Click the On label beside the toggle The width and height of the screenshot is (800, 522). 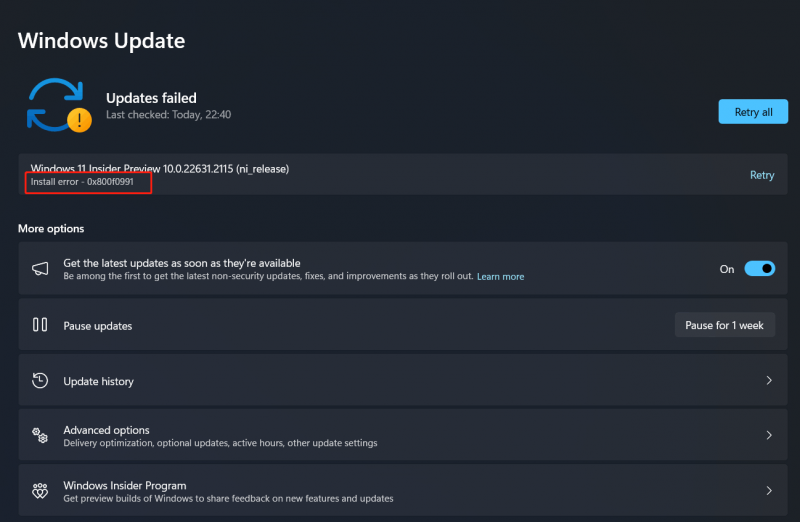[727, 269]
